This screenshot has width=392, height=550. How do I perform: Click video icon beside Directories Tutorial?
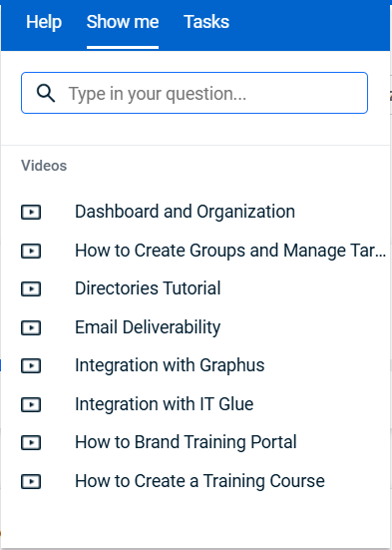pos(31,289)
